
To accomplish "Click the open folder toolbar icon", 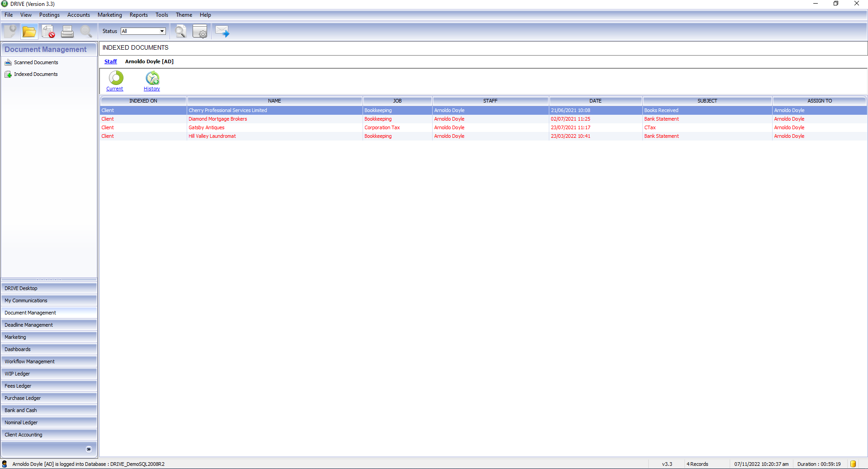I will tap(29, 32).
